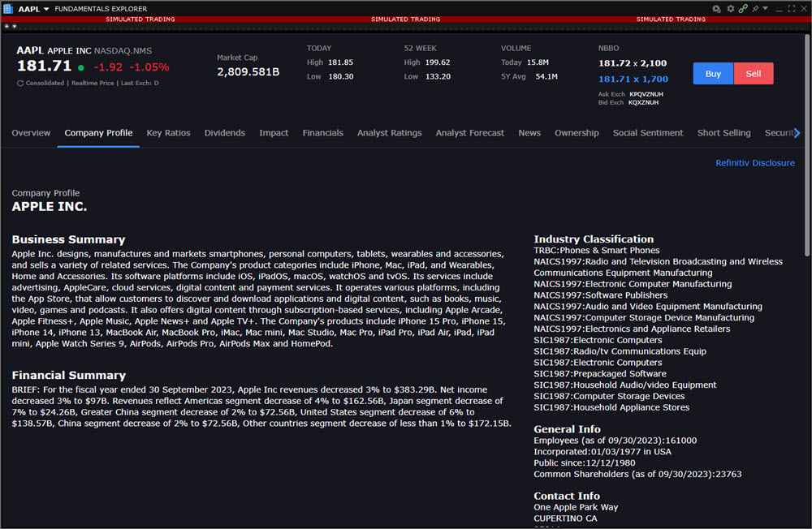812x529 pixels.
Task: Click the Public since:12/12/1980 line
Action: (584, 463)
